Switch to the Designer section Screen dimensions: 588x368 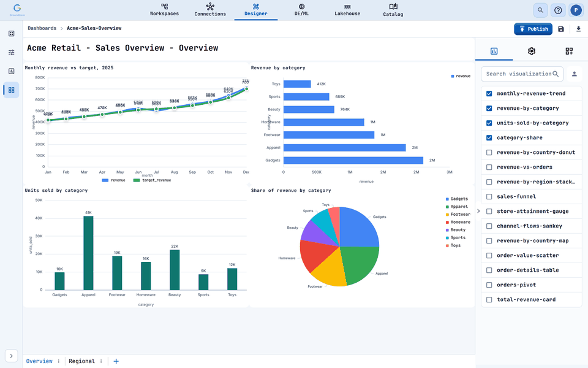point(256,10)
